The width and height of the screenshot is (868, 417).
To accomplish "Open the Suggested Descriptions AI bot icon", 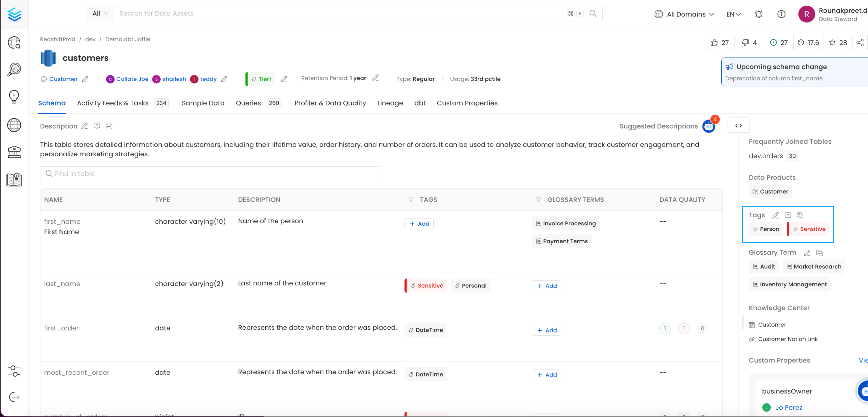I will [709, 126].
